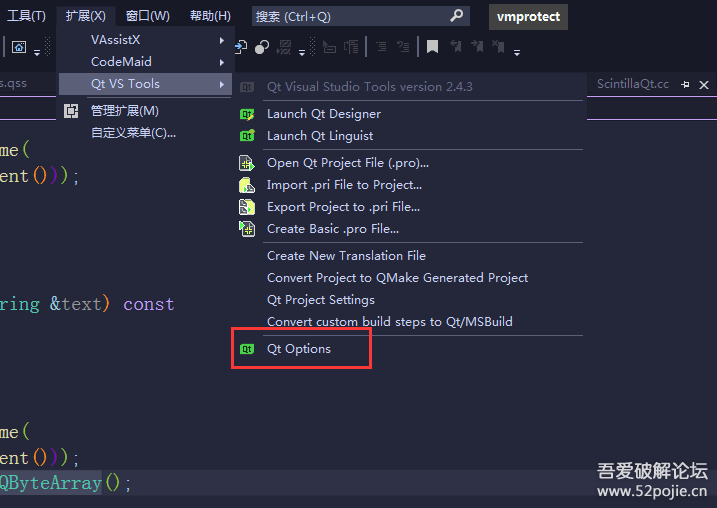Click Qt Visual Studio Tools version 2.4.3
The height and width of the screenshot is (508, 717).
coord(369,87)
